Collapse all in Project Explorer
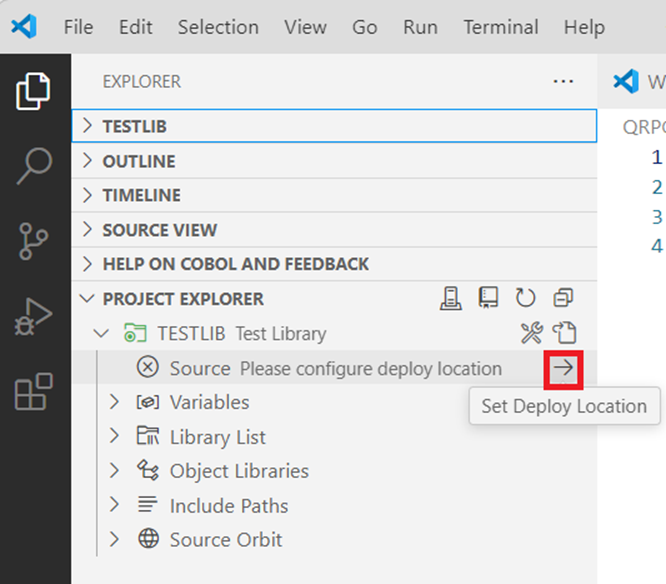Image resolution: width=666 pixels, height=584 pixels. (563, 298)
